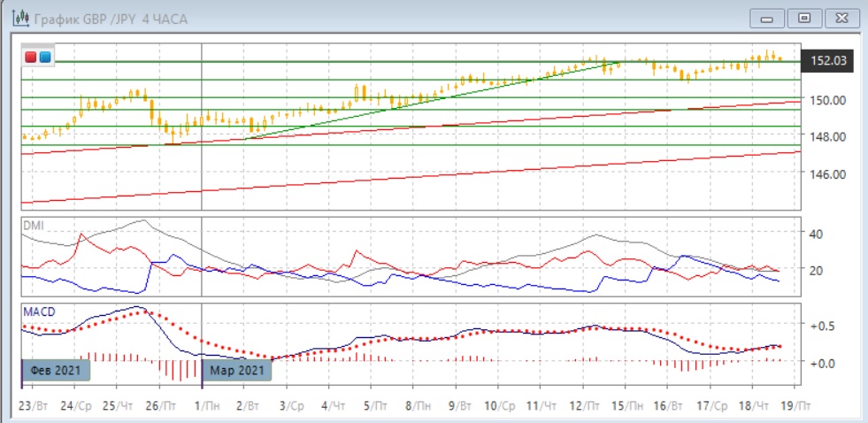Screen dimensions: 868x423
Task: Click the 150.00 price level on axis
Action: [x=830, y=100]
